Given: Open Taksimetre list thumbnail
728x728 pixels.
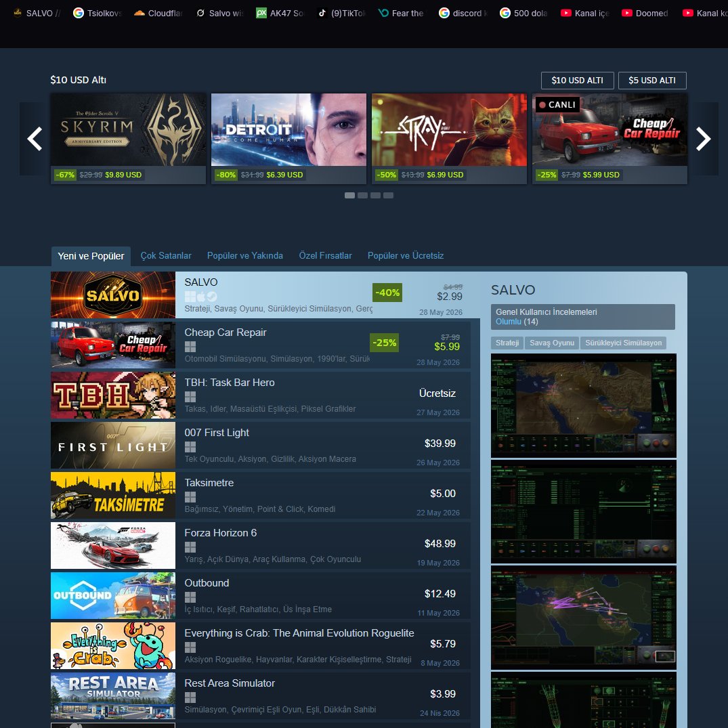Looking at the screenshot, I should tap(113, 496).
